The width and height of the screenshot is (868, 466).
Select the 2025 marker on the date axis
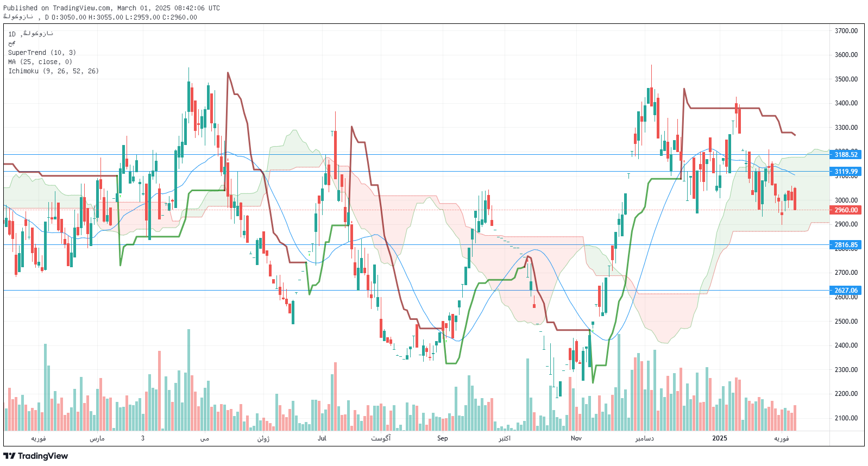[x=720, y=438]
